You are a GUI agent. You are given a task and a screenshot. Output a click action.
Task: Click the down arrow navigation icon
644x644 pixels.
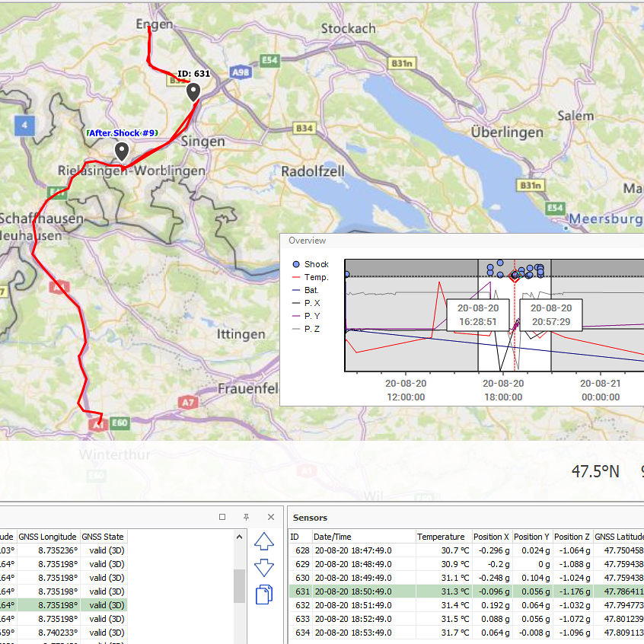tap(264, 568)
